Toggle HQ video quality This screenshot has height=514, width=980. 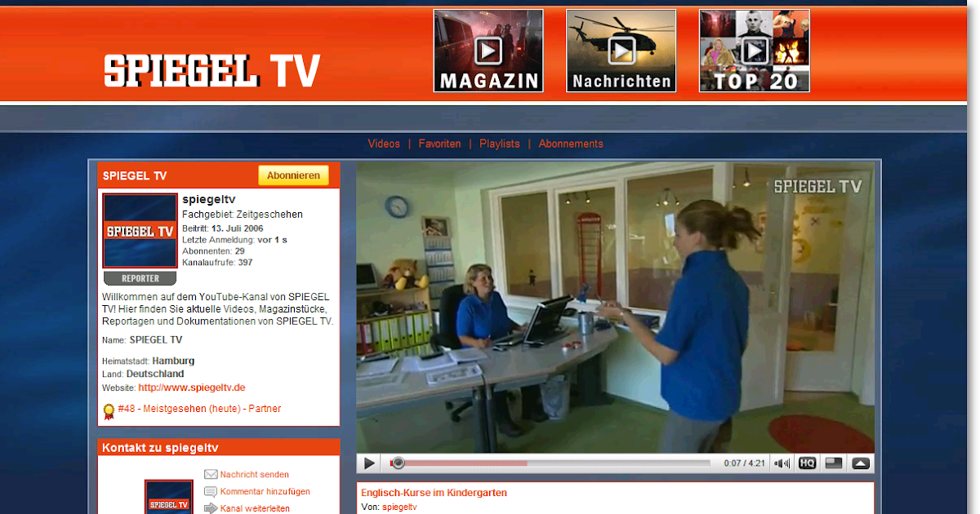click(807, 463)
